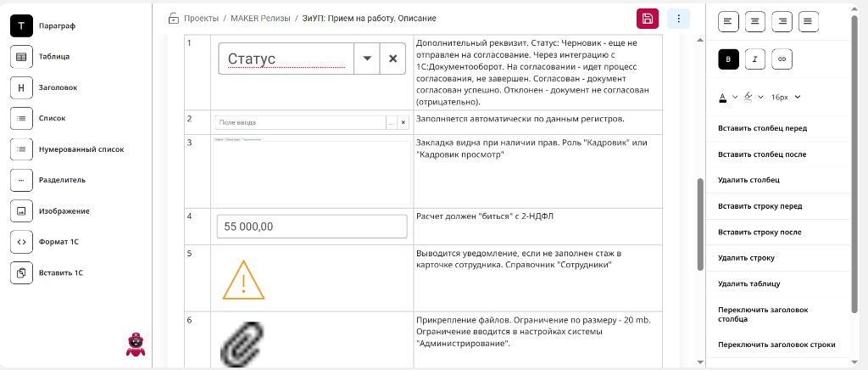The height and width of the screenshot is (370, 868).
Task: Toggle Переключить заголовок строки
Action: 776,345
